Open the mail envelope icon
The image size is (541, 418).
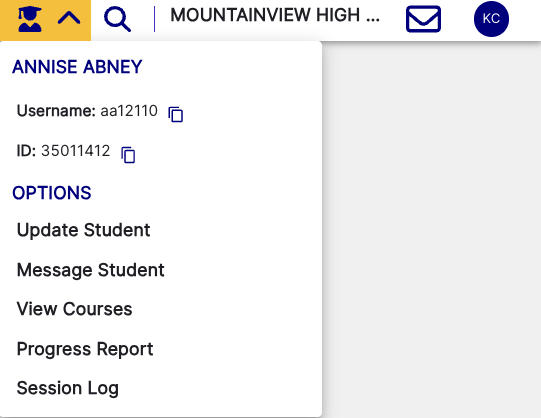[x=423, y=19]
